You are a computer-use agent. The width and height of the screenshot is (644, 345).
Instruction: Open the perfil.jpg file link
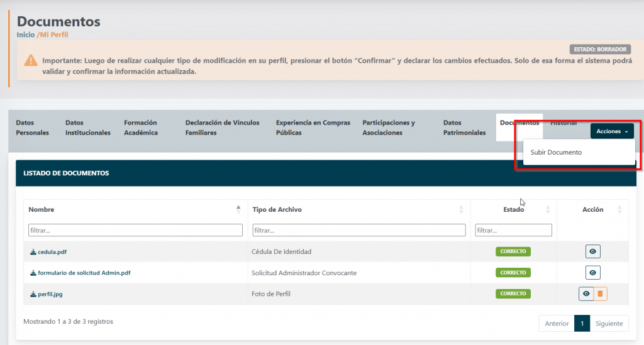50,294
